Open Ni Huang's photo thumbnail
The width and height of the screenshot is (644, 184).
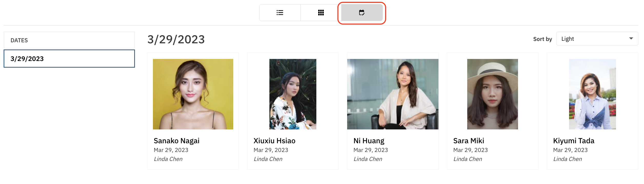pyautogui.click(x=393, y=94)
